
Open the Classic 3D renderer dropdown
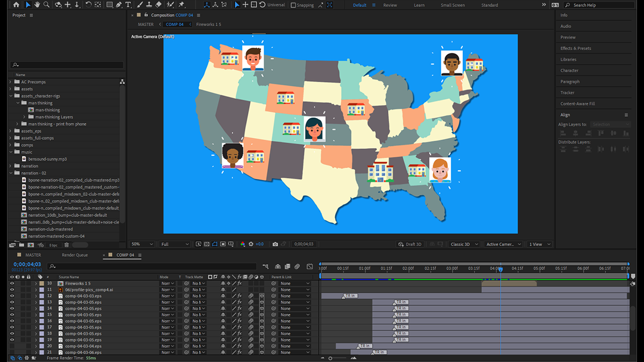click(x=464, y=244)
